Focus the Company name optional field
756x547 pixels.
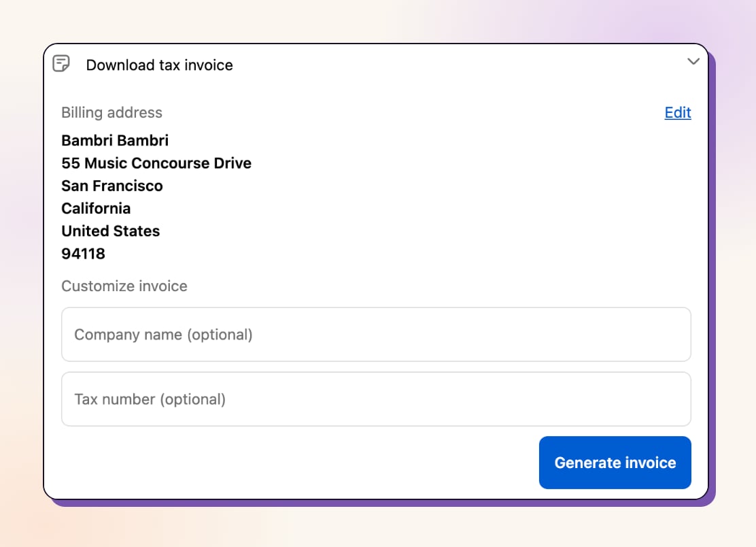tap(376, 334)
